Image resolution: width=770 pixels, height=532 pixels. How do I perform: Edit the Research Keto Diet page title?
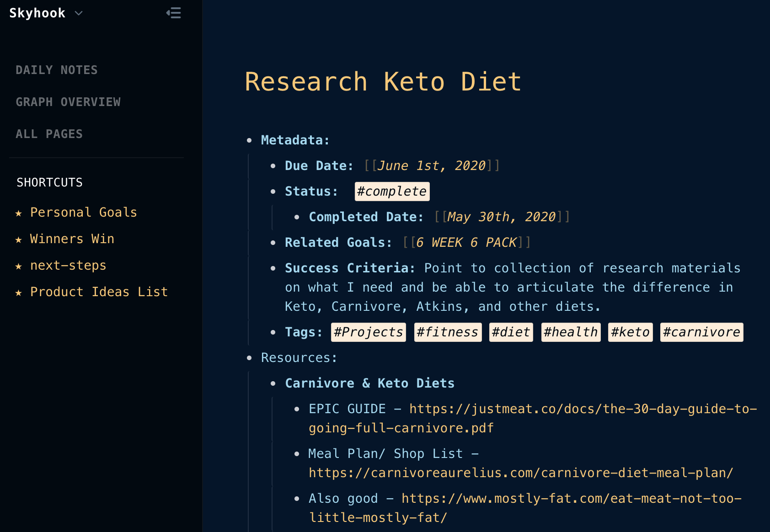point(383,82)
